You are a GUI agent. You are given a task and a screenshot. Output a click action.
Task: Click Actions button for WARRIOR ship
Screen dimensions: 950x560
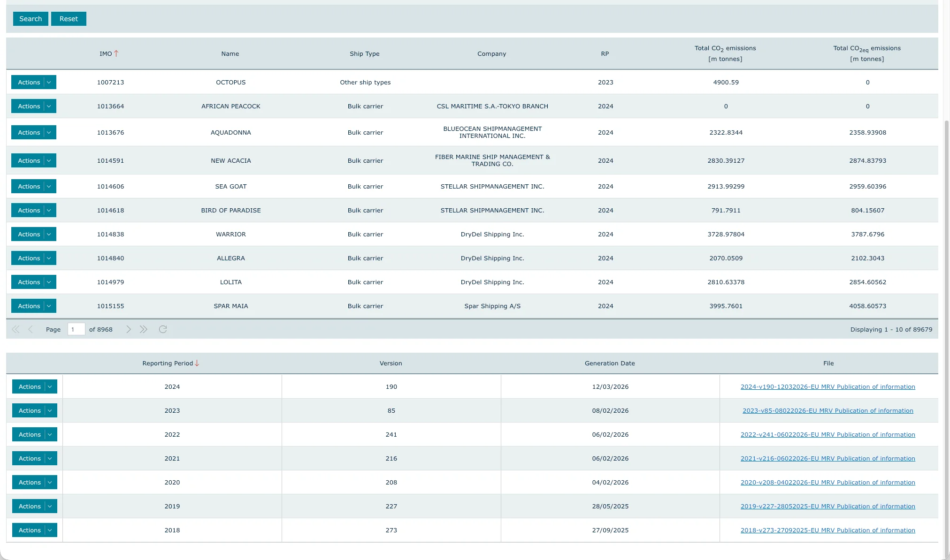(29, 234)
